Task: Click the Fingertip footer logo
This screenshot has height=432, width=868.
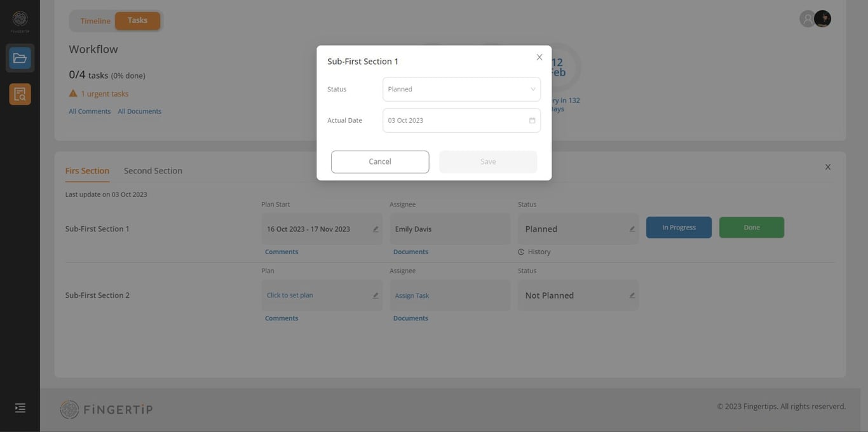Action: (106, 410)
